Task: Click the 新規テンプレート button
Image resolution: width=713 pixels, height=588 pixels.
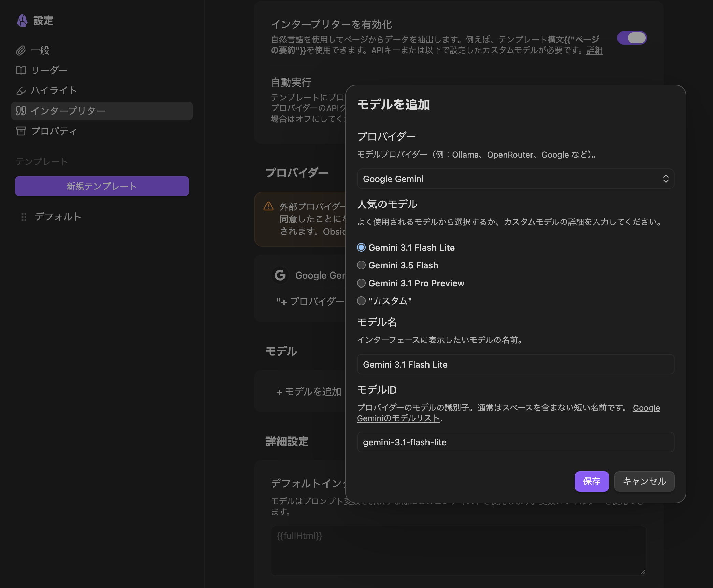Action: pos(102,186)
